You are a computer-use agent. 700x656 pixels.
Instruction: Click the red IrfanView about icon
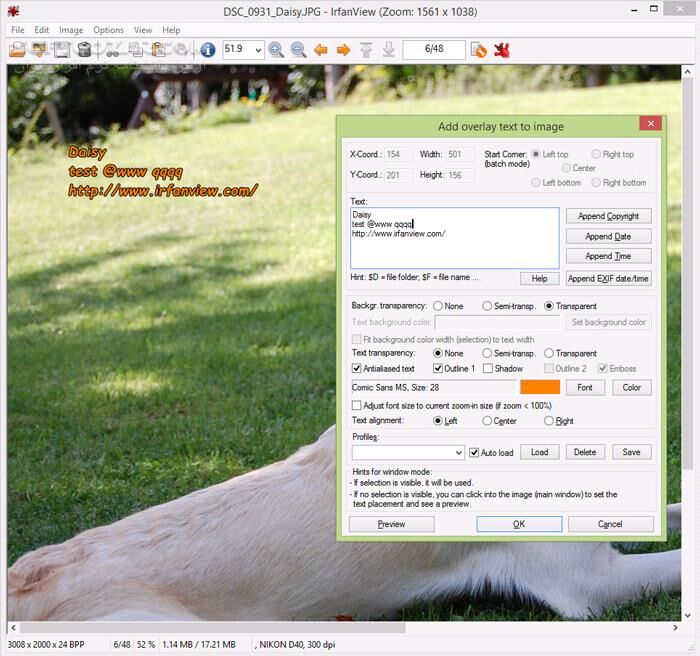click(503, 49)
